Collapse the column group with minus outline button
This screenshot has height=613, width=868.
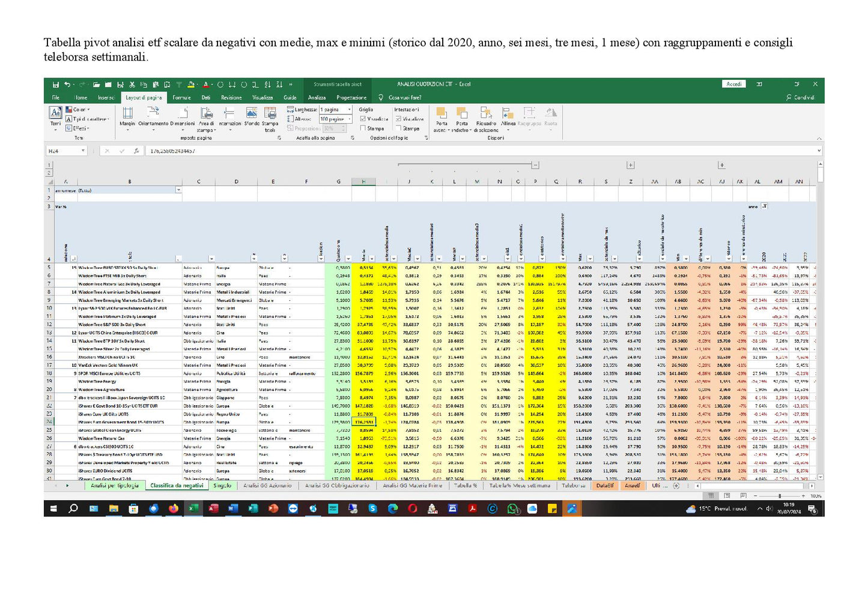tap(535, 165)
